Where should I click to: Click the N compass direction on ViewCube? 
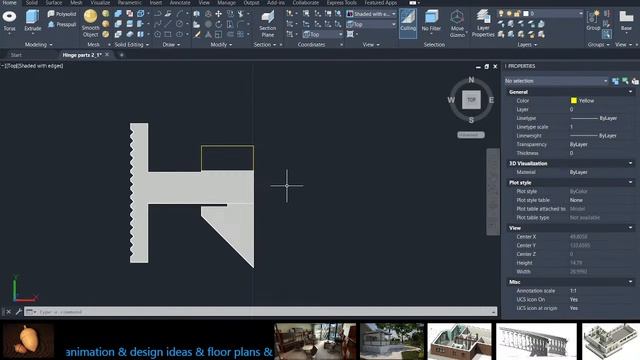(x=471, y=80)
